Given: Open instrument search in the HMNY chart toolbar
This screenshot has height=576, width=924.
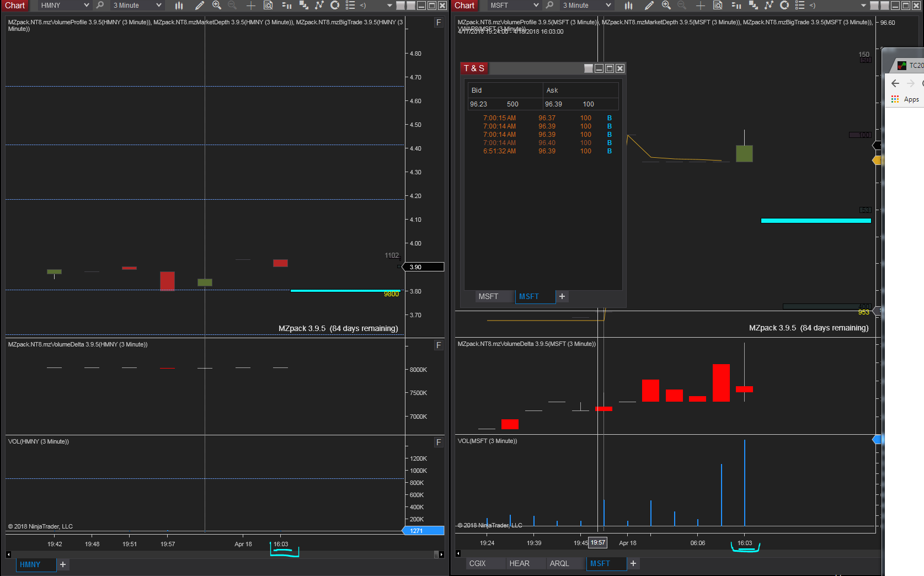Looking at the screenshot, I should point(100,5).
